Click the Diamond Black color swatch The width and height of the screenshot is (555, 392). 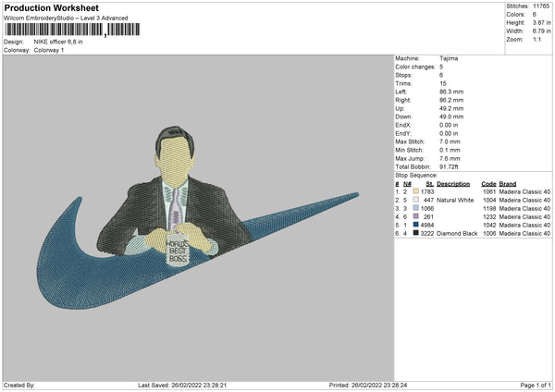coord(416,233)
